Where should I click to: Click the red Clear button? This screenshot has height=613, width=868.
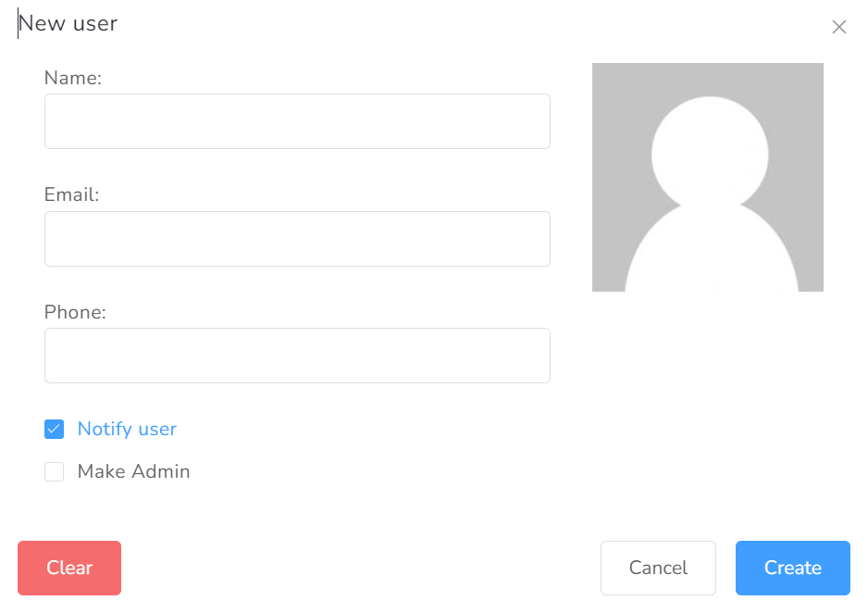(69, 569)
